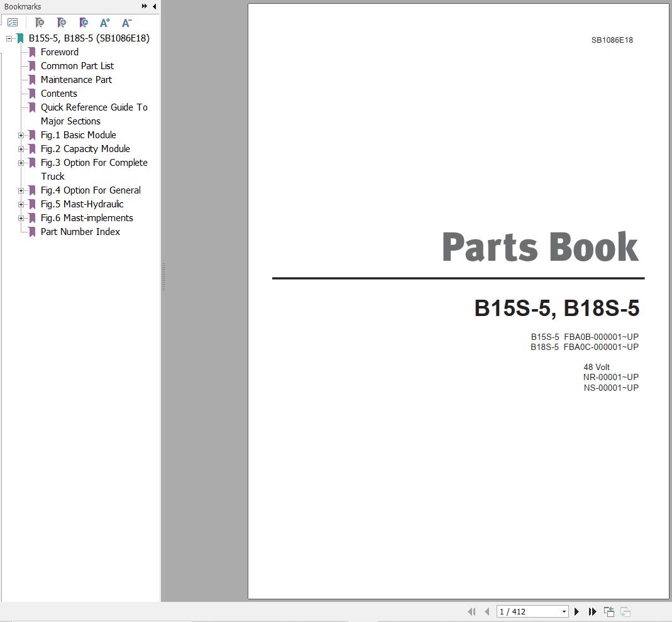
Task: Click bookmark icon beside Foreword
Action: click(x=32, y=52)
